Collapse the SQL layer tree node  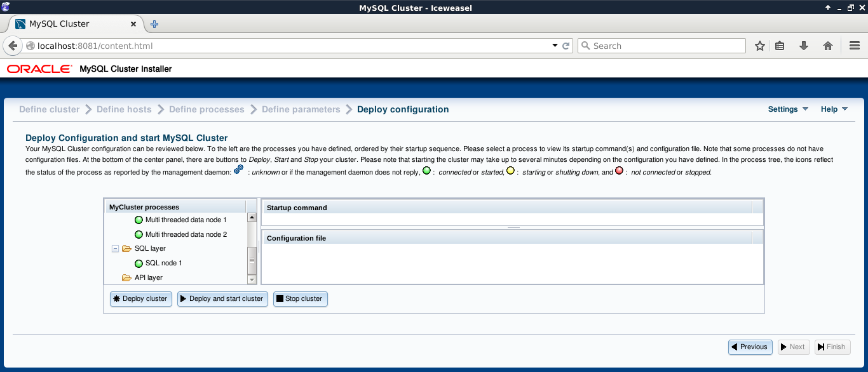(115, 249)
